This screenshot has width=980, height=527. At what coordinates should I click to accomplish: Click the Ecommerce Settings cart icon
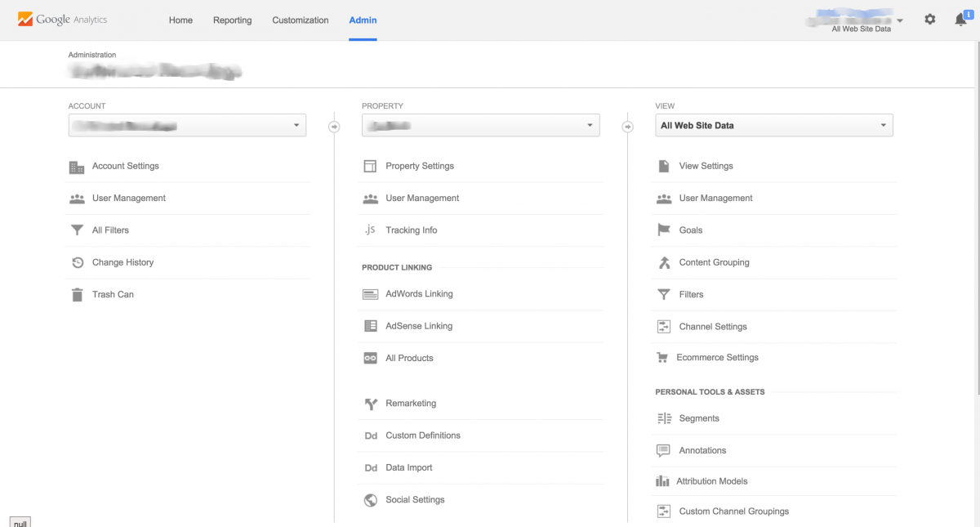coord(662,358)
